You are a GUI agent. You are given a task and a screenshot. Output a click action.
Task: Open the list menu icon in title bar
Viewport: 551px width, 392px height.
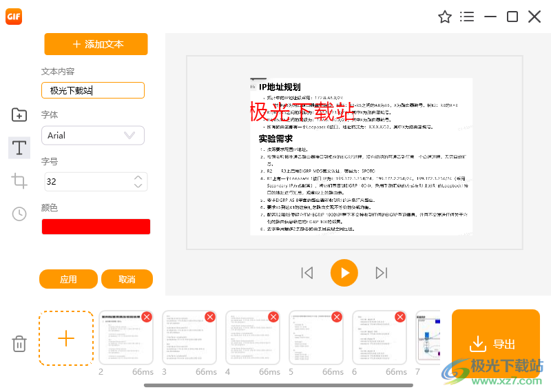click(467, 17)
